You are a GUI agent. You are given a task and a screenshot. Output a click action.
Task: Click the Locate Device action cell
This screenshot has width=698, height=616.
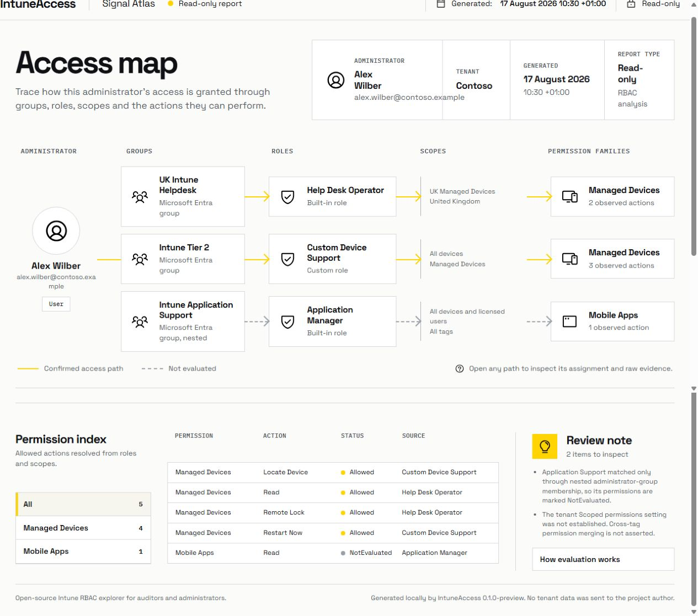coord(285,472)
